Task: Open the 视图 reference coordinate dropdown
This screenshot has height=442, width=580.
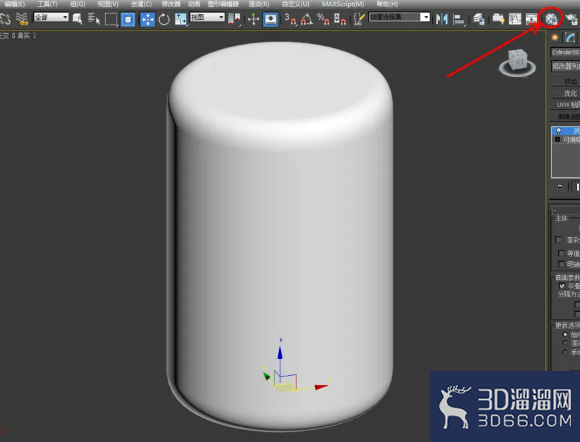Action: pos(207,17)
